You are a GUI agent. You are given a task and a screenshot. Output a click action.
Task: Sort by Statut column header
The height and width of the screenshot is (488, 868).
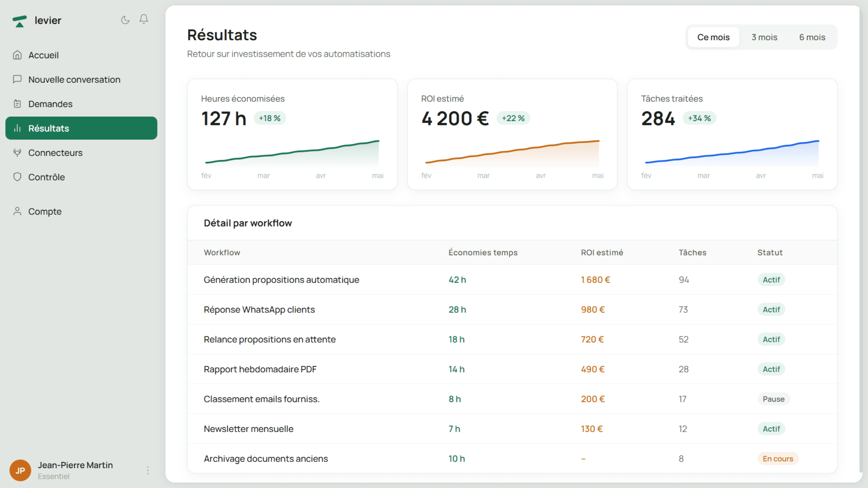click(770, 252)
